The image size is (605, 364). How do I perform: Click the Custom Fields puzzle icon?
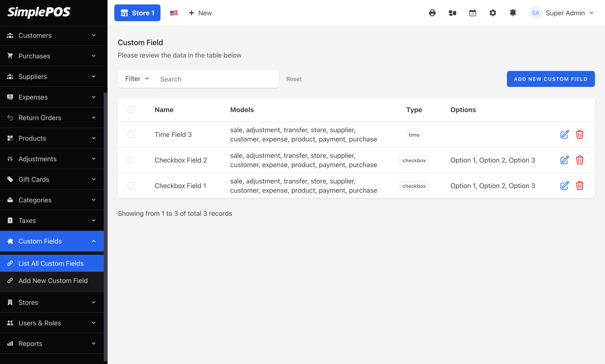(10, 241)
